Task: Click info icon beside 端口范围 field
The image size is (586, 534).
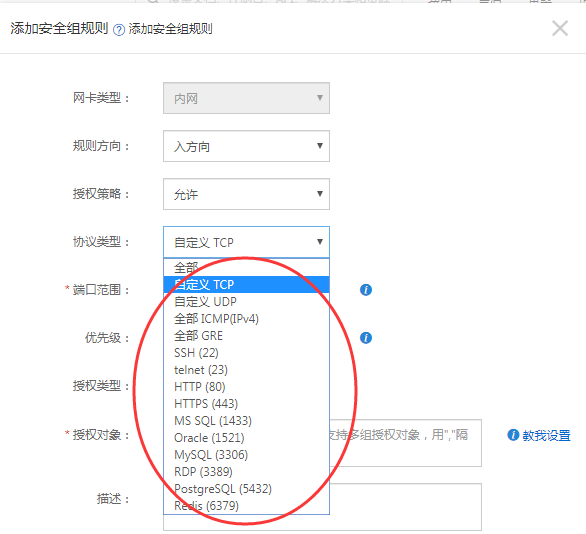Action: 366,290
